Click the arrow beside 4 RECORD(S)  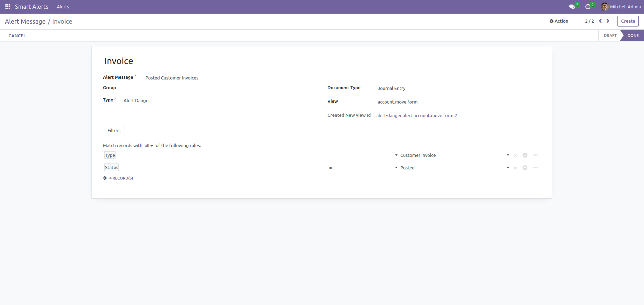pyautogui.click(x=105, y=178)
